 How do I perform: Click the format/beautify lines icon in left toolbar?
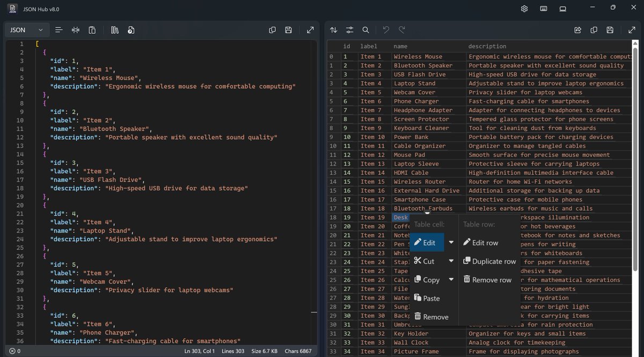tap(59, 30)
